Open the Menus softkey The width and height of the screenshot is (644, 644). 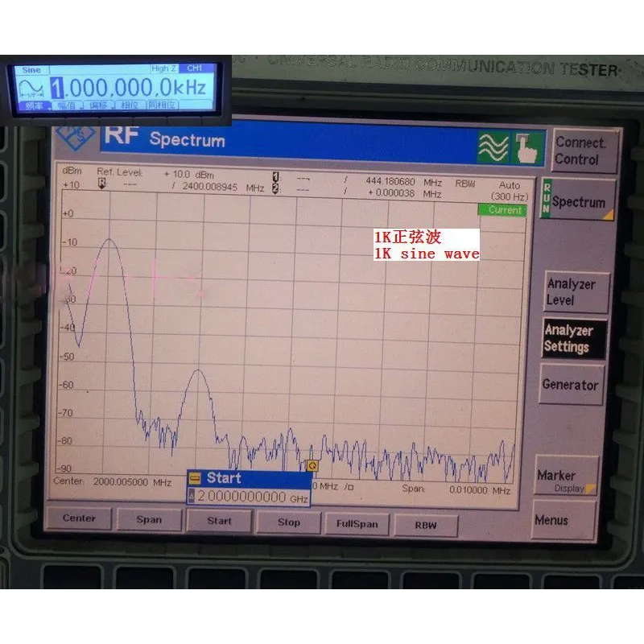[x=563, y=520]
